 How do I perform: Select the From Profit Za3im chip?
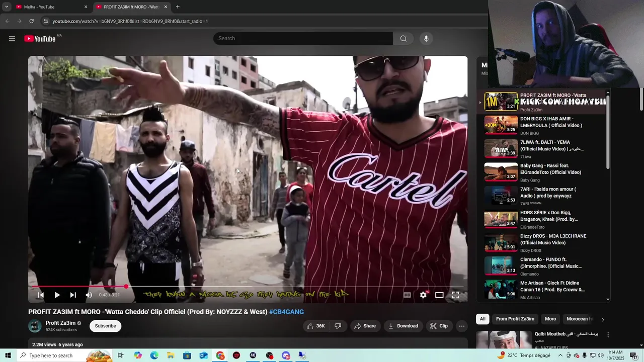coord(515,319)
